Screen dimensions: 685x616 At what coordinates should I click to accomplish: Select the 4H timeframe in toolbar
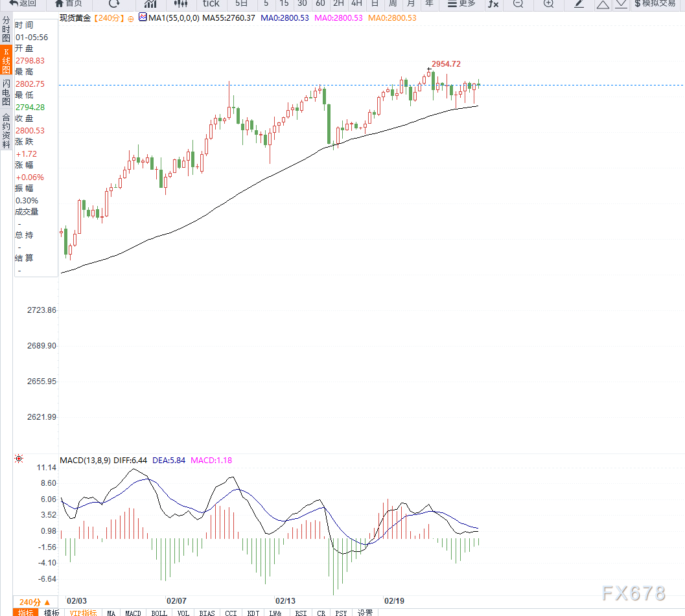click(356, 4)
